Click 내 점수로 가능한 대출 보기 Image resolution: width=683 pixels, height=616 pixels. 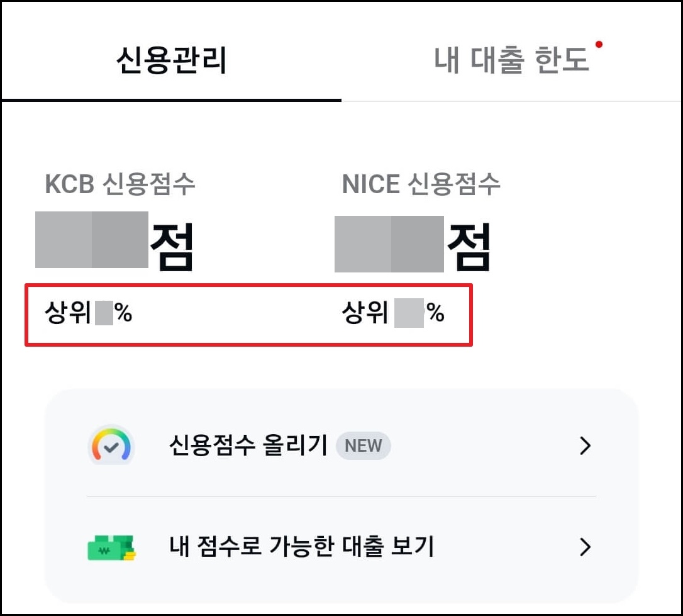click(302, 547)
